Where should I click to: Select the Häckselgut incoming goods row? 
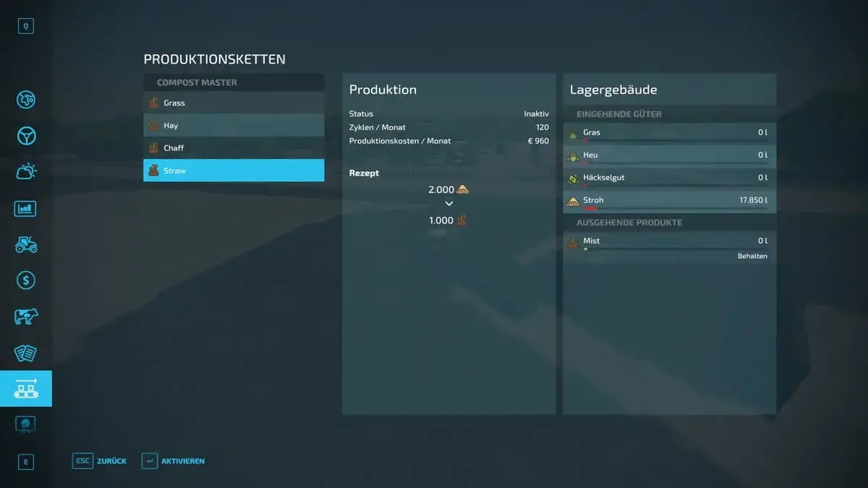[x=669, y=178]
